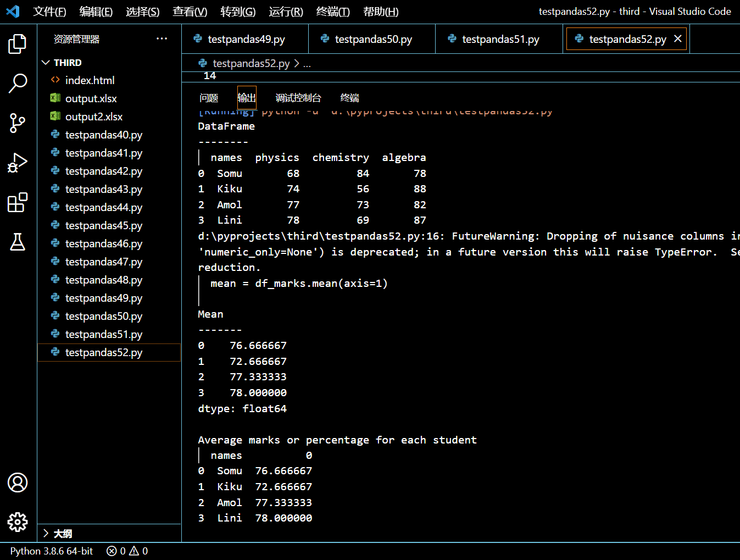Open the Extensions view icon

tap(18, 202)
